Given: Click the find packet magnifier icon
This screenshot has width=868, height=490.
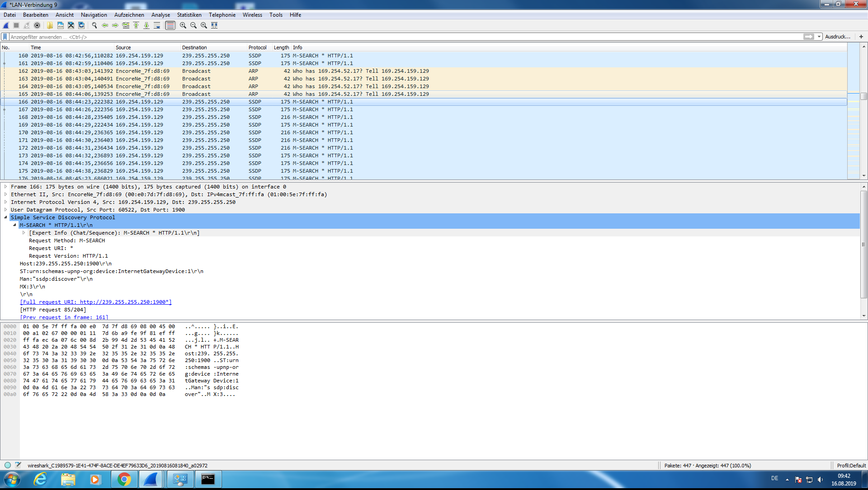Looking at the screenshot, I should tap(94, 25).
